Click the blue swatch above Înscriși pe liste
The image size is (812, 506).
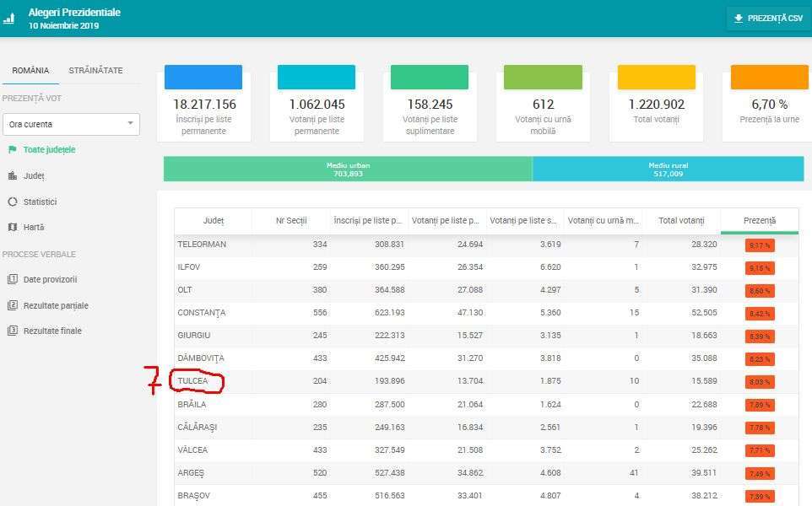203,78
